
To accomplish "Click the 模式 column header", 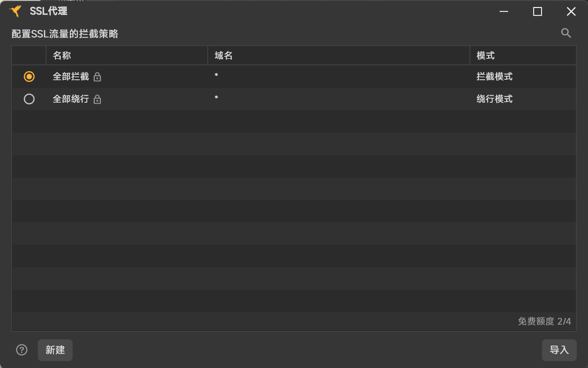I will tap(486, 55).
